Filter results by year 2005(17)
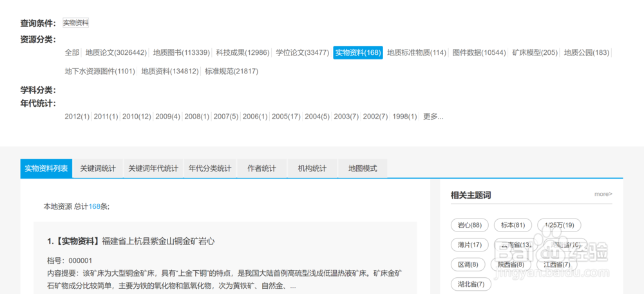The image size is (644, 294). 287,116
